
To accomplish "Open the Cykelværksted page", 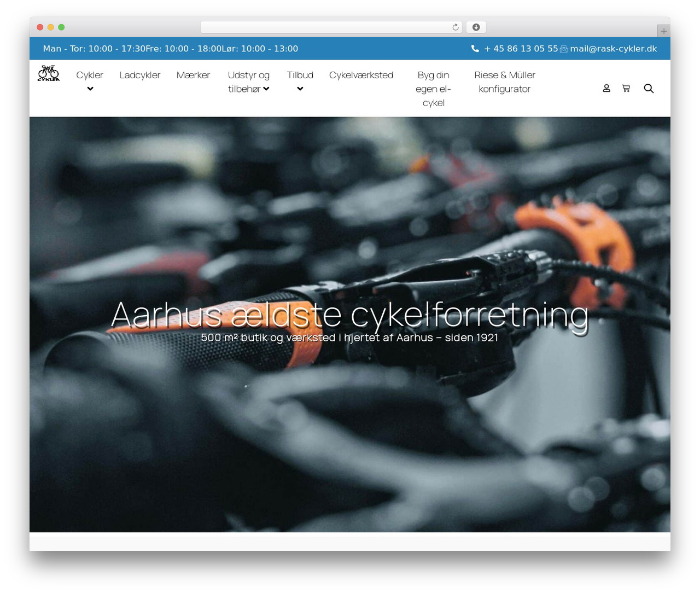I will coord(361,75).
